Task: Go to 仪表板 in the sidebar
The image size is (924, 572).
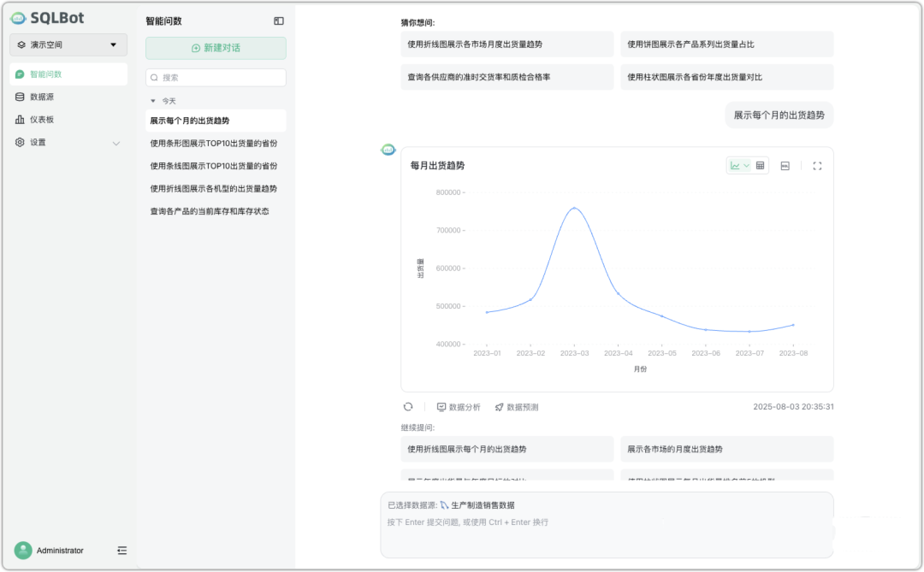Action: pyautogui.click(x=42, y=120)
